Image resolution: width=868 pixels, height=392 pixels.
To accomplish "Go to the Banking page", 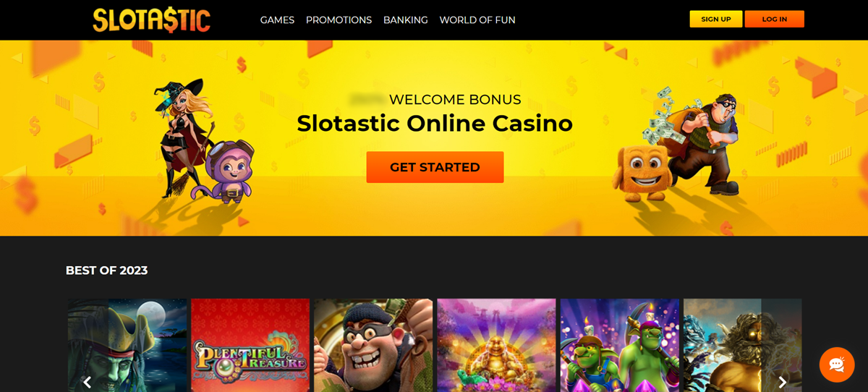I will (x=405, y=20).
